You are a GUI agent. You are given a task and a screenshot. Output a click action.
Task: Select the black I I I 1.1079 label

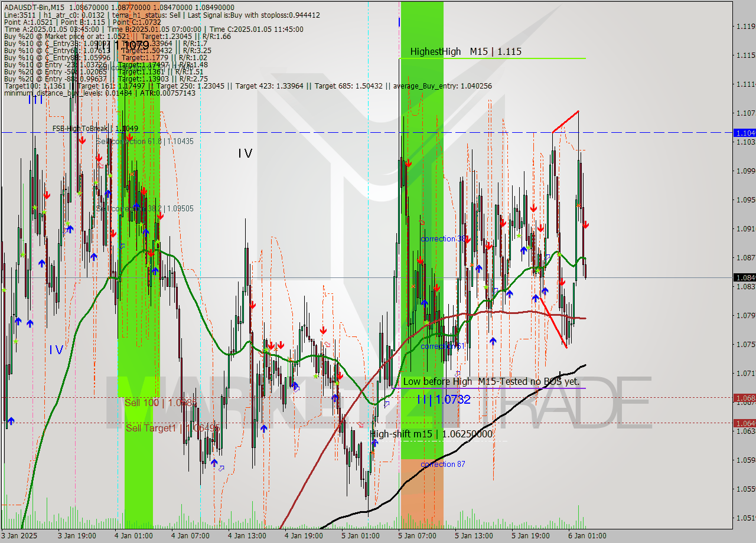point(122,45)
